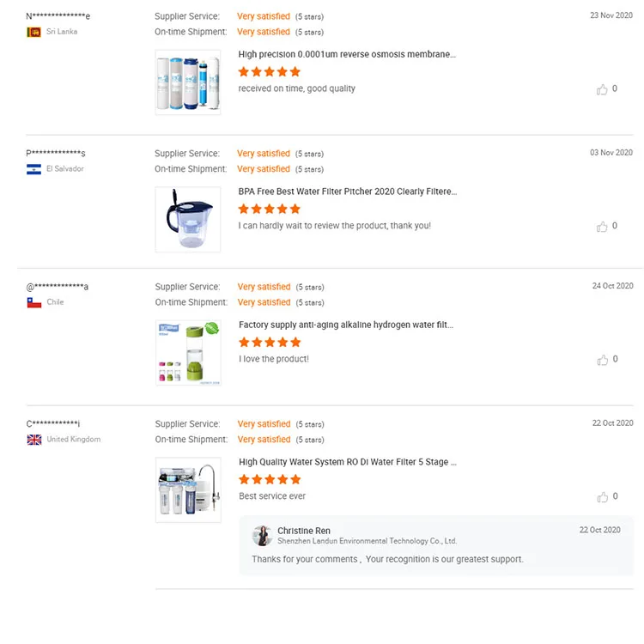
Task: Open "Factory supply anti-aging alkaline hydrogen" product link
Action: click(x=345, y=325)
